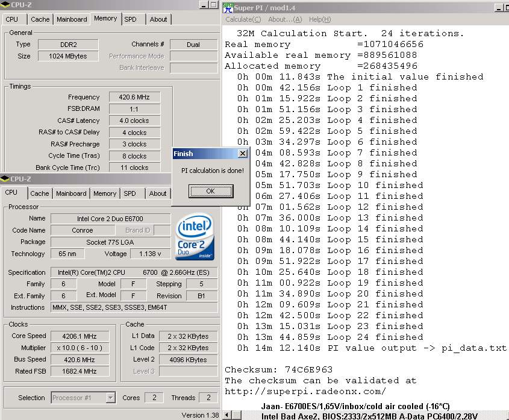Image resolution: width=509 pixels, height=420 pixels.
Task: Click the PI value output pi_data.txt line
Action: click(372, 348)
